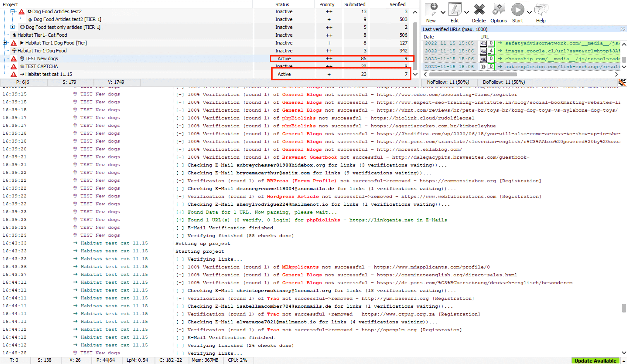
Task: Start submission with the Start play button
Action: [517, 12]
